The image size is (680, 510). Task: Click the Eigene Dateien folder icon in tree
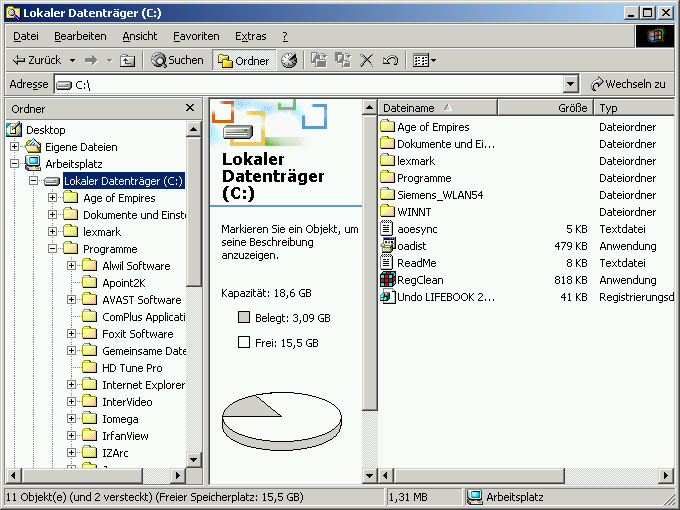tap(33, 147)
